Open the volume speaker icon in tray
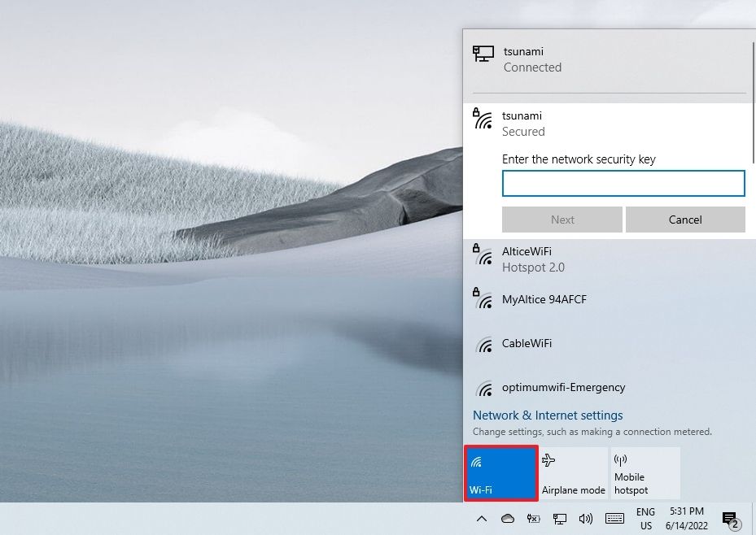This screenshot has height=535, width=756. pyautogui.click(x=587, y=519)
